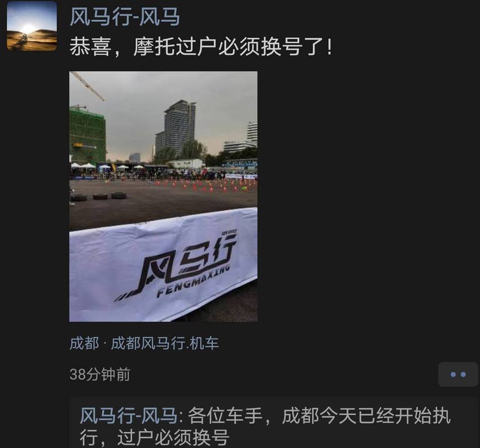Image resolution: width=480 pixels, height=448 pixels.
Task: Tap the stacked tires in the photo
Action: 99,196
